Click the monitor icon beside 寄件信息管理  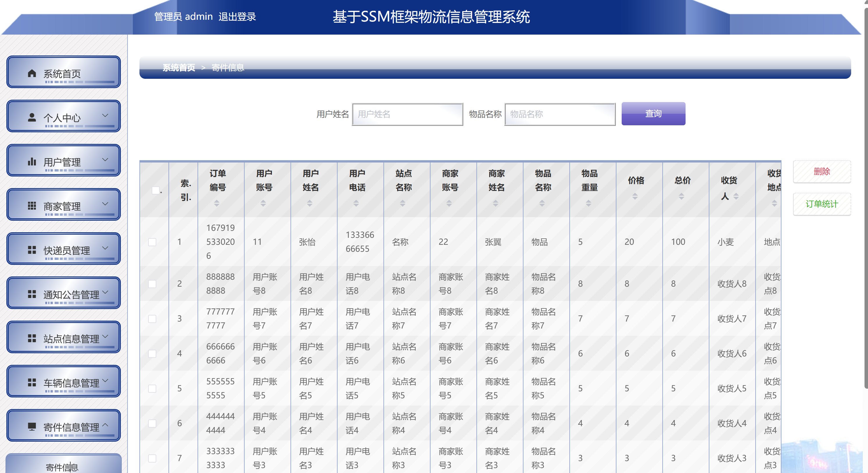[x=32, y=426]
